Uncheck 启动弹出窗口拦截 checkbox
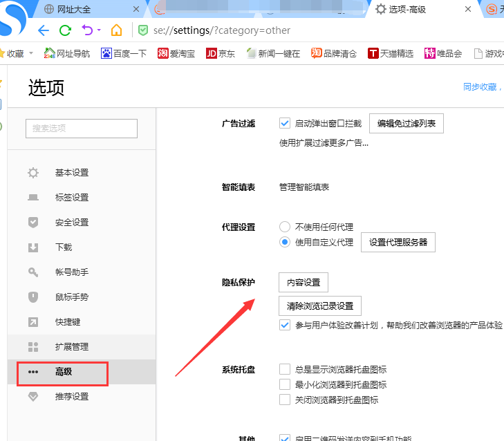This screenshot has height=441, width=504. [x=284, y=124]
